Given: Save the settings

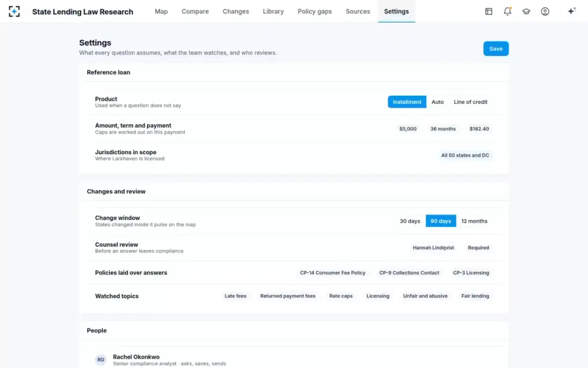Looking at the screenshot, I should [496, 49].
